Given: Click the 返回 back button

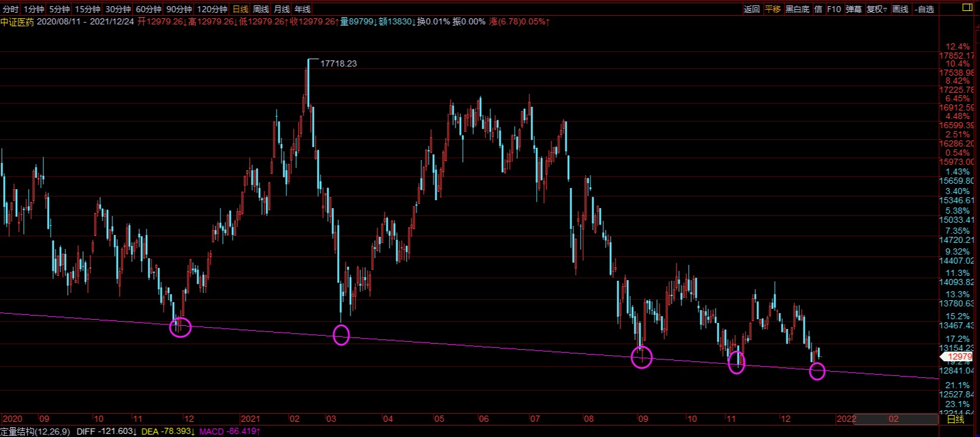Looking at the screenshot, I should [752, 9].
